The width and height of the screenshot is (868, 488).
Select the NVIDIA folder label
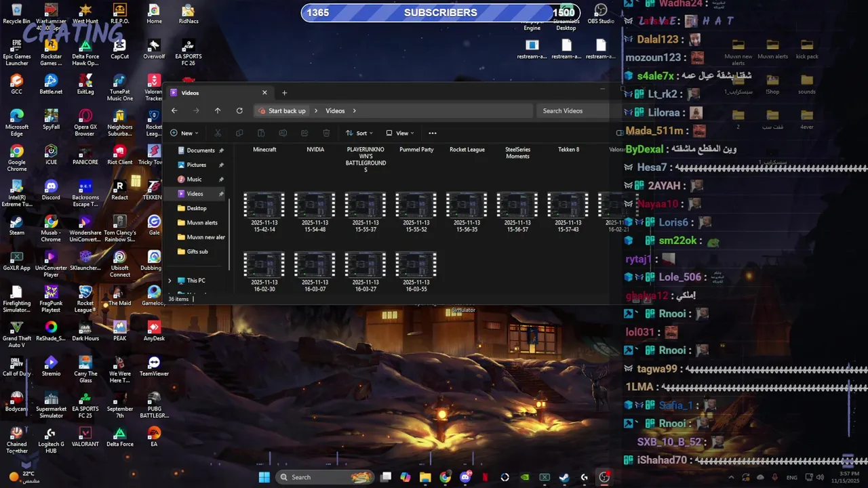(x=315, y=150)
